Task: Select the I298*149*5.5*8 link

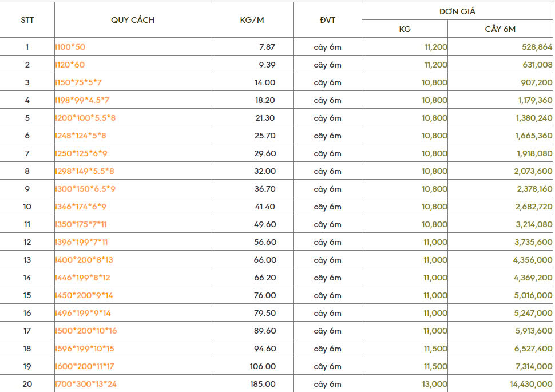Action: pos(85,171)
